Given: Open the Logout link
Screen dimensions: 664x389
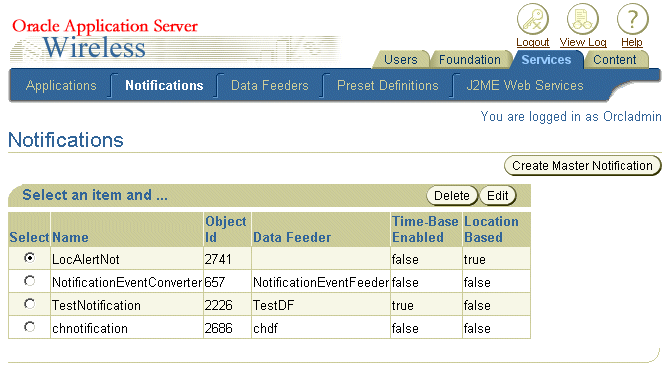Looking at the screenshot, I should (533, 42).
